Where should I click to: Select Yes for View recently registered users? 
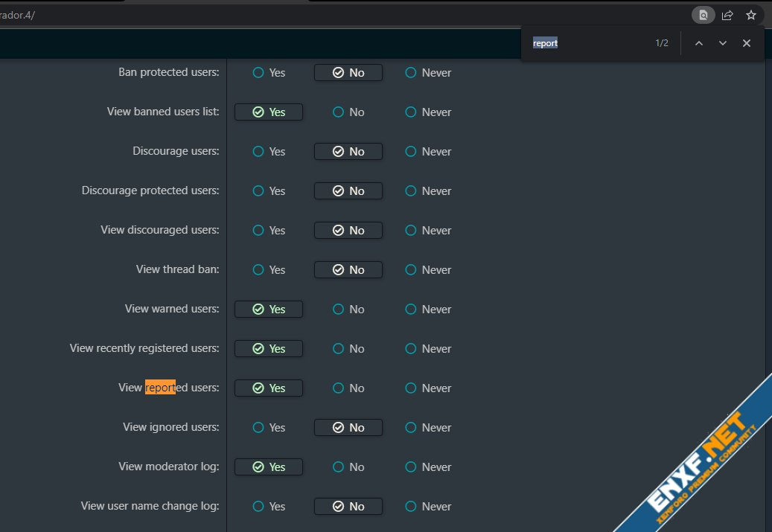(269, 348)
